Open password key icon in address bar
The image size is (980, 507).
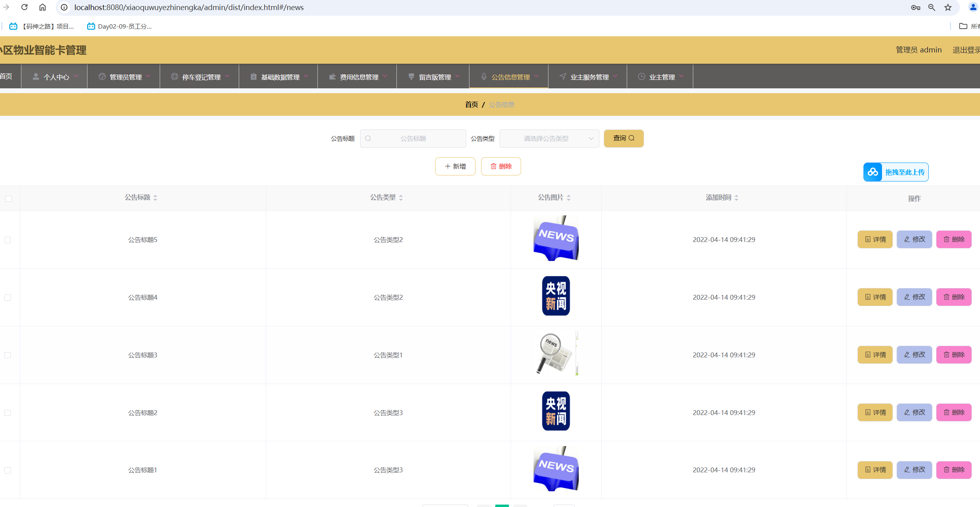click(x=915, y=7)
